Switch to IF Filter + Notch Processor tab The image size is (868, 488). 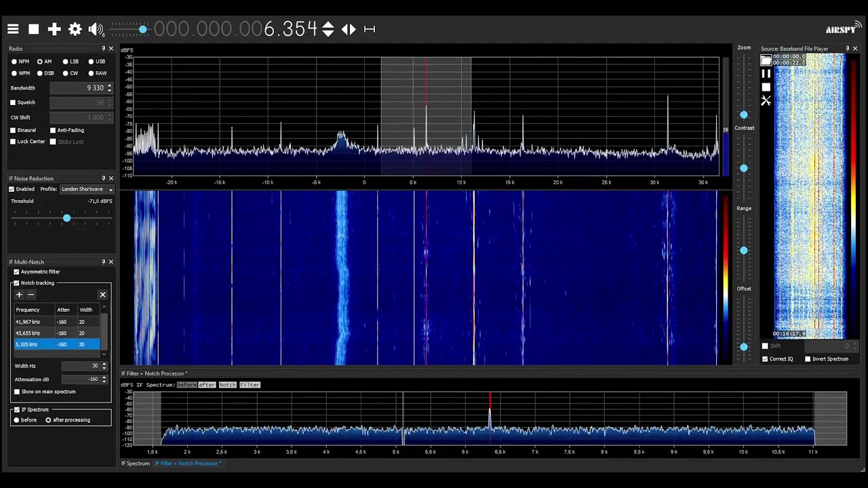188,464
